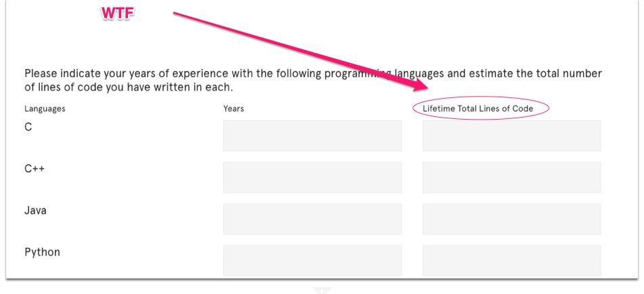Click the 'Please indicate your years' instruction text

pos(313,80)
